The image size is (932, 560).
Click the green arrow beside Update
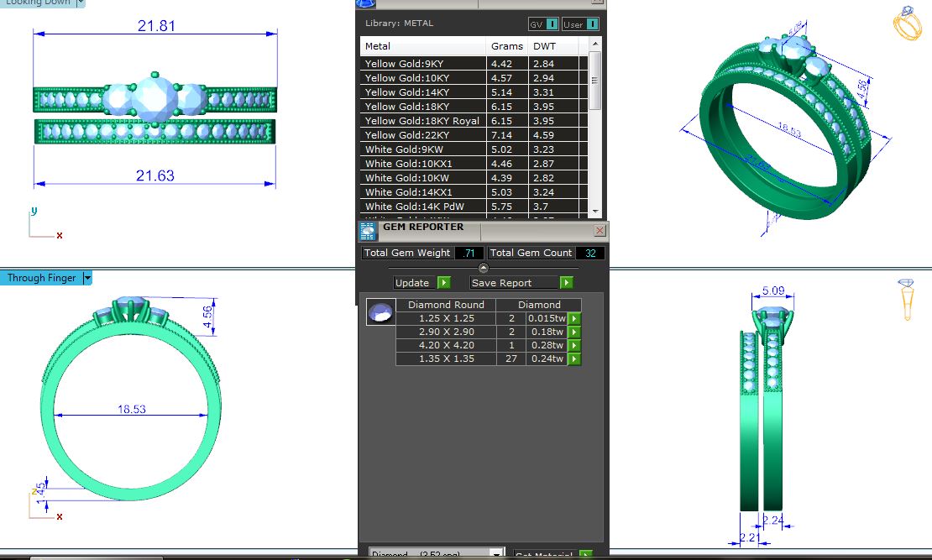pos(444,283)
